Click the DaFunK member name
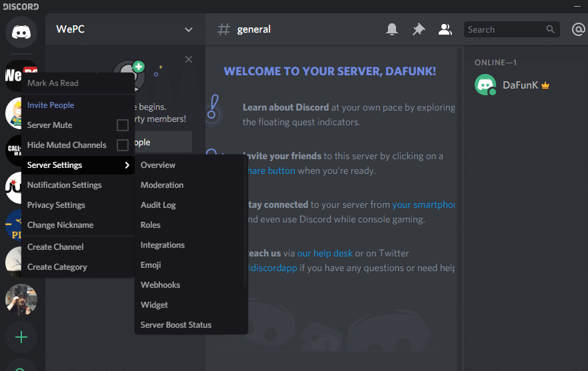The height and width of the screenshot is (371, 588). pyautogui.click(x=520, y=85)
